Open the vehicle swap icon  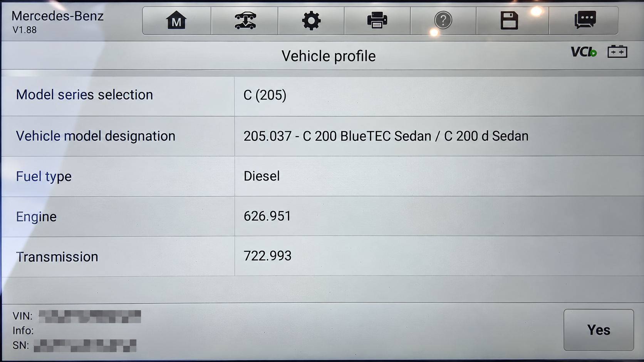tap(245, 20)
